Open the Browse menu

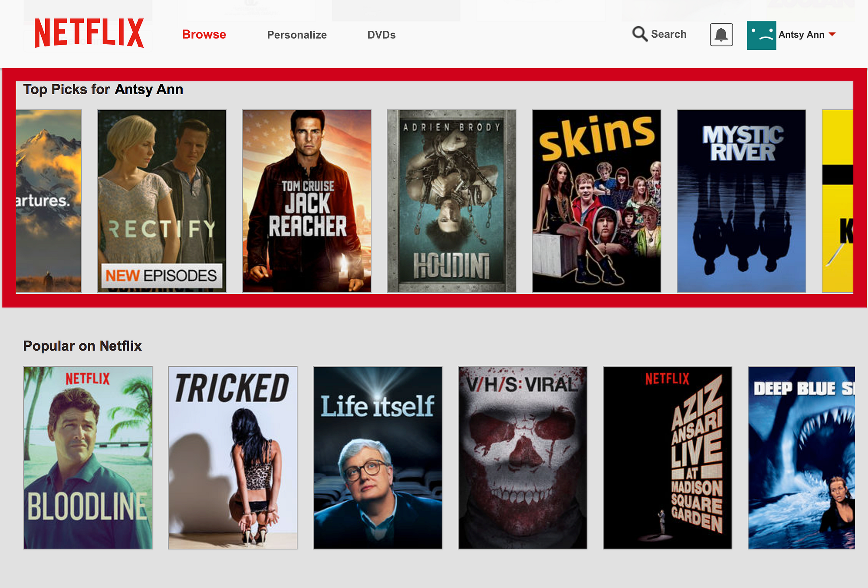204,35
